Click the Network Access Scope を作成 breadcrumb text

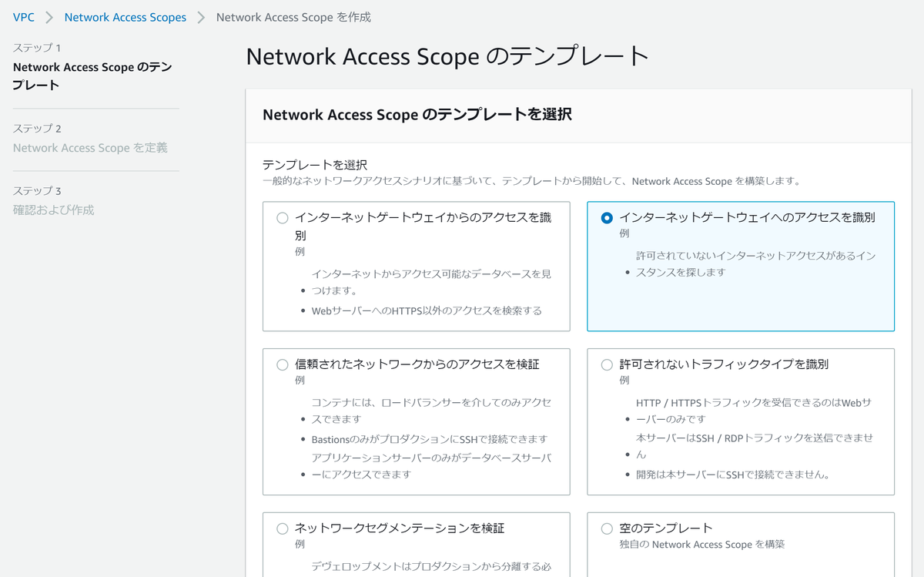point(293,17)
